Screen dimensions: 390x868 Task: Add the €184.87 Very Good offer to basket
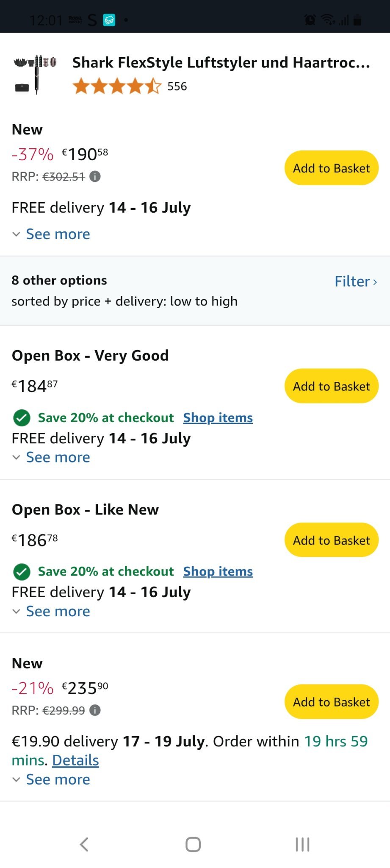[x=331, y=386]
